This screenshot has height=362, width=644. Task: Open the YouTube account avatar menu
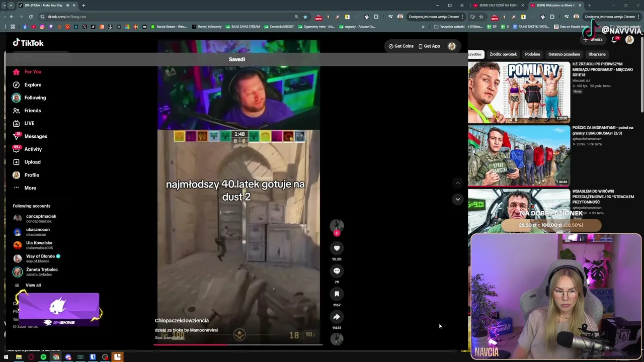click(x=629, y=40)
